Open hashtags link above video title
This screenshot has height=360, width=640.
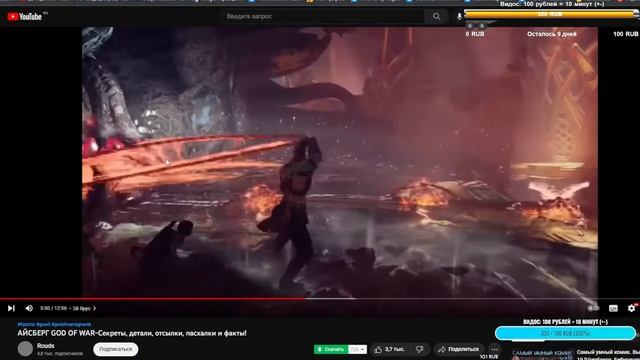click(54, 324)
